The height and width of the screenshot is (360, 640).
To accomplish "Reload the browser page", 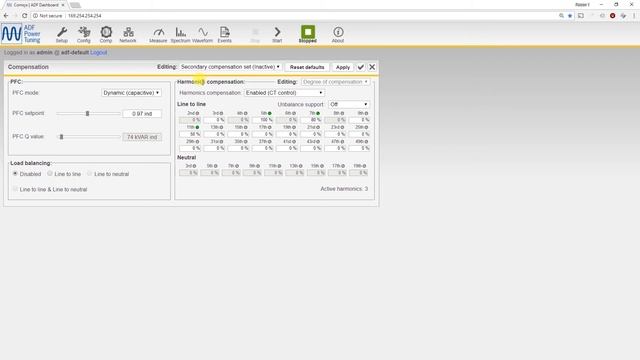I will pos(24,16).
